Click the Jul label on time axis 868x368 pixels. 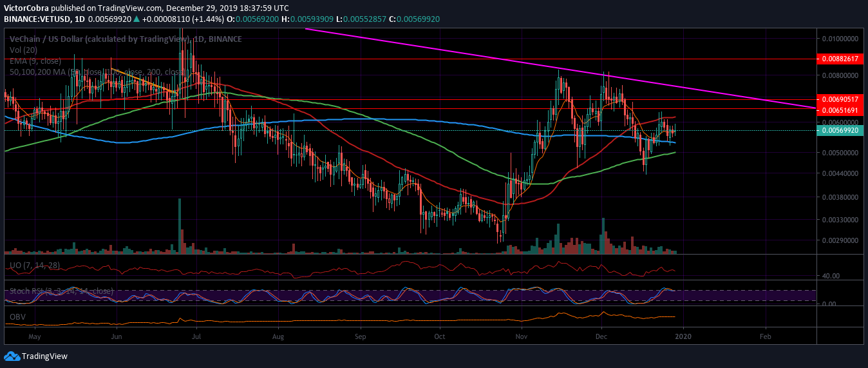pyautogui.click(x=197, y=336)
